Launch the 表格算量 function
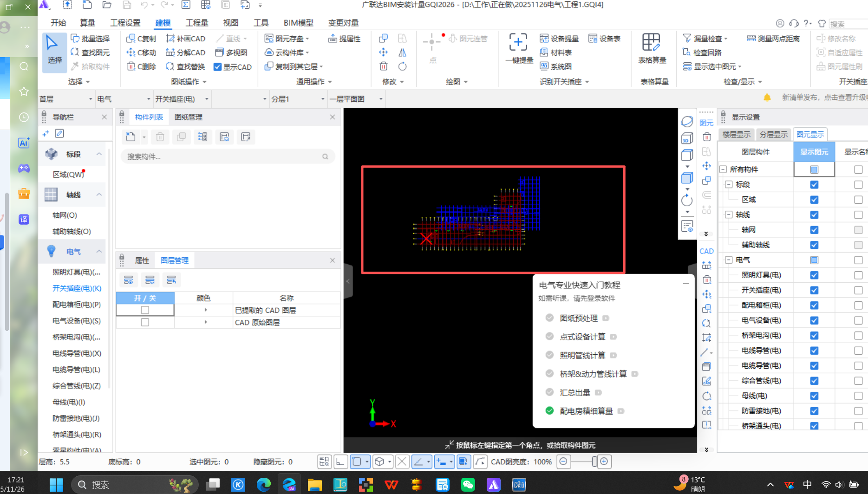The height and width of the screenshot is (494, 868). click(x=652, y=48)
